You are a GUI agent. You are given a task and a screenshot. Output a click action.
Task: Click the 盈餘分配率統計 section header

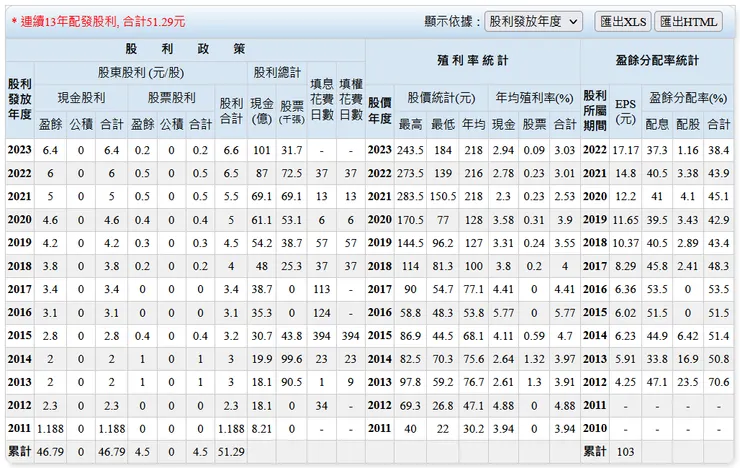pos(657,60)
